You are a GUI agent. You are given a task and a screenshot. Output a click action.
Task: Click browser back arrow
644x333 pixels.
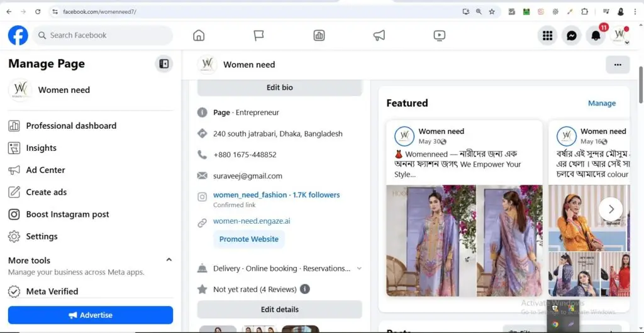[x=9, y=12]
